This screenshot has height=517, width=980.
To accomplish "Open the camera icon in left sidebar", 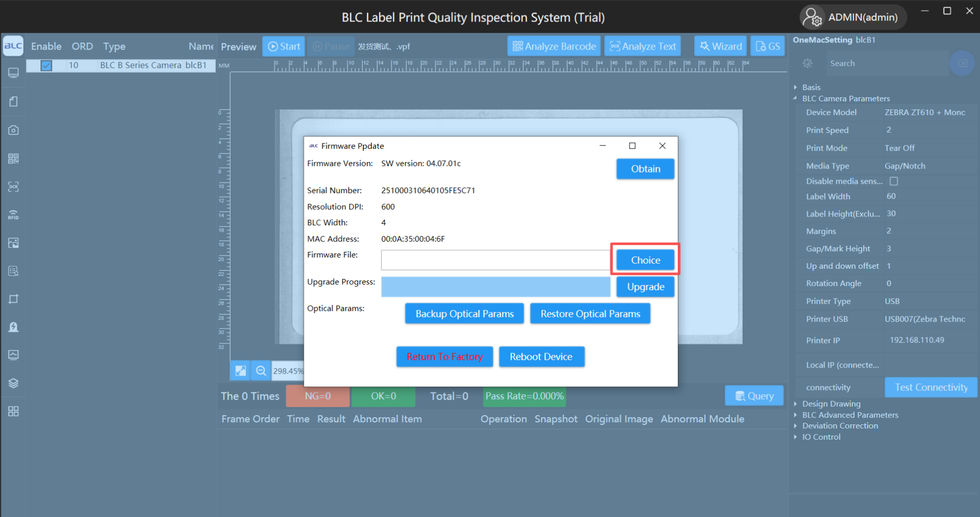I will coord(13,130).
